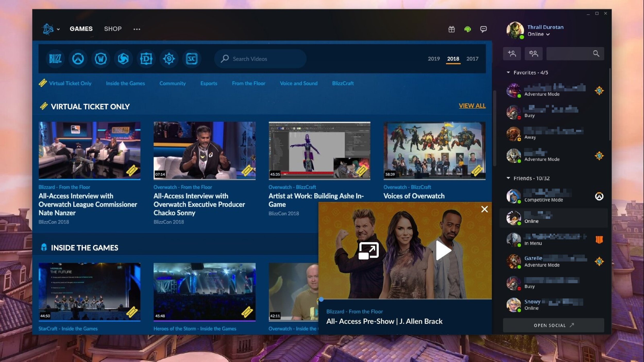The width and height of the screenshot is (644, 362).
Task: Filter videos by Blizzard BLIZZ icon
Action: (55, 59)
